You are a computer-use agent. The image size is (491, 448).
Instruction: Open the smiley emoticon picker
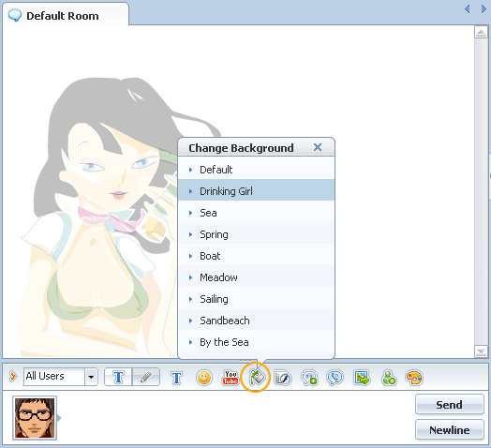pyautogui.click(x=204, y=378)
